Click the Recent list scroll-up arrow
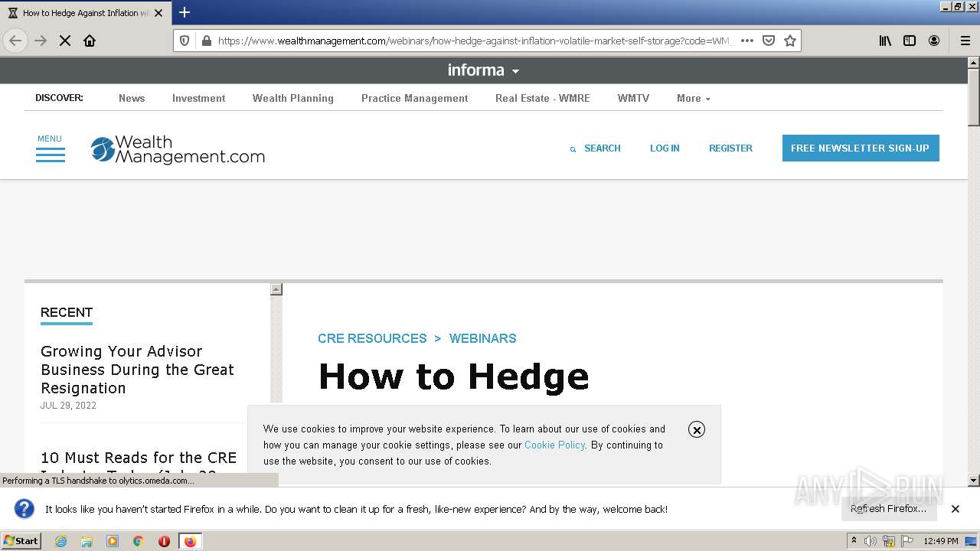980x551 pixels. click(276, 289)
